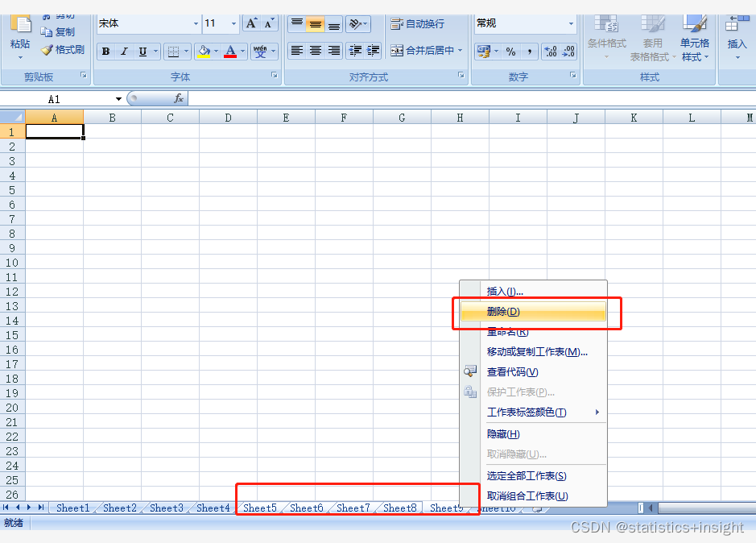Click the Copy (复制) button

(58, 32)
